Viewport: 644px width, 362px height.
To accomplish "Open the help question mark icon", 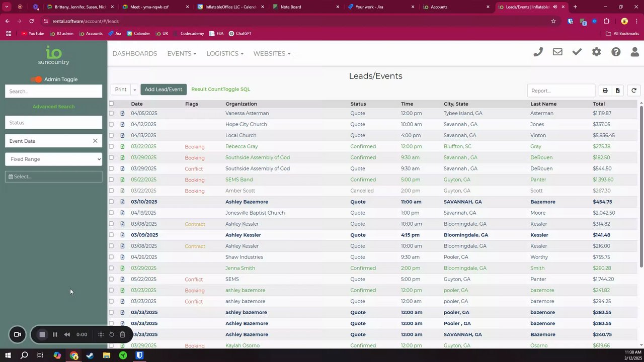I will [616, 52].
